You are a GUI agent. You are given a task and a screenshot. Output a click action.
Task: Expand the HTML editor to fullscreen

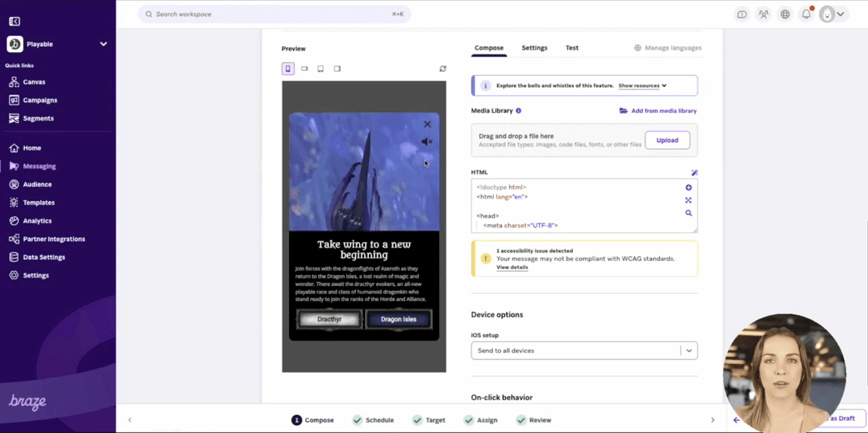pos(688,200)
